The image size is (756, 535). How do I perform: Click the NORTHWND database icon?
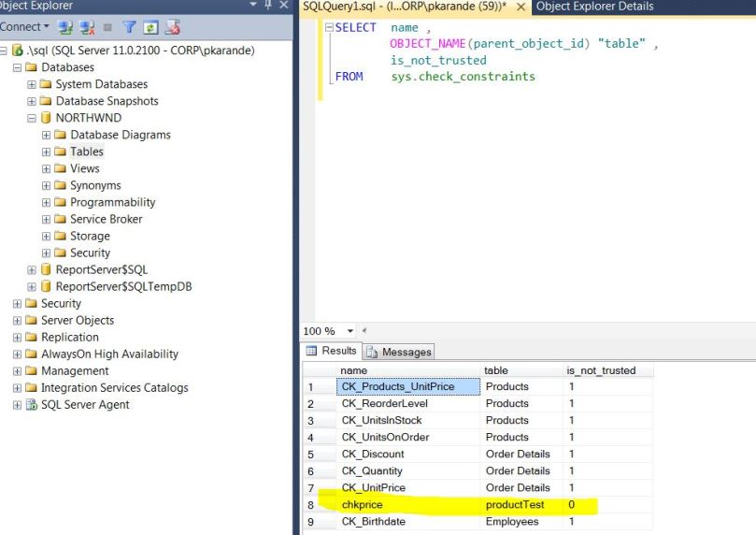pyautogui.click(x=46, y=118)
